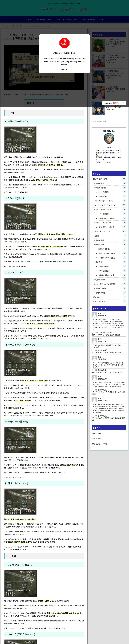Open the プライバシーポリシー page link
Screen dimensions: 129x644
[x=101, y=444]
